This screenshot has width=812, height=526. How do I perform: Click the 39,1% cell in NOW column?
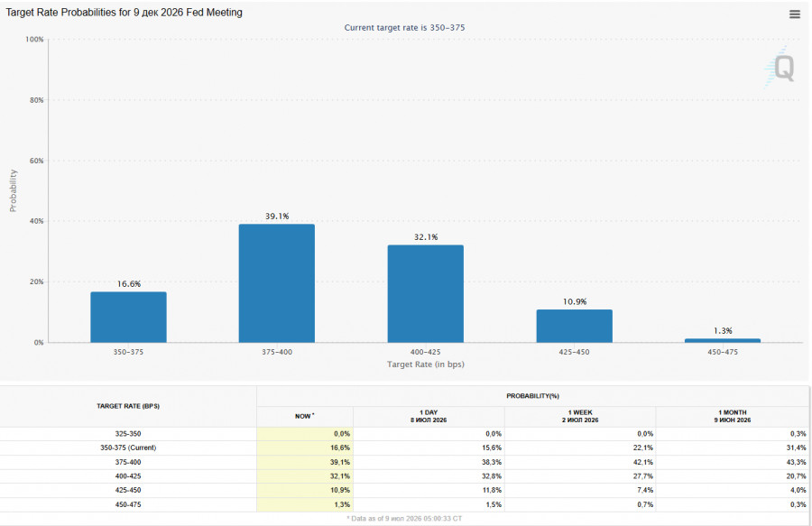[305, 462]
